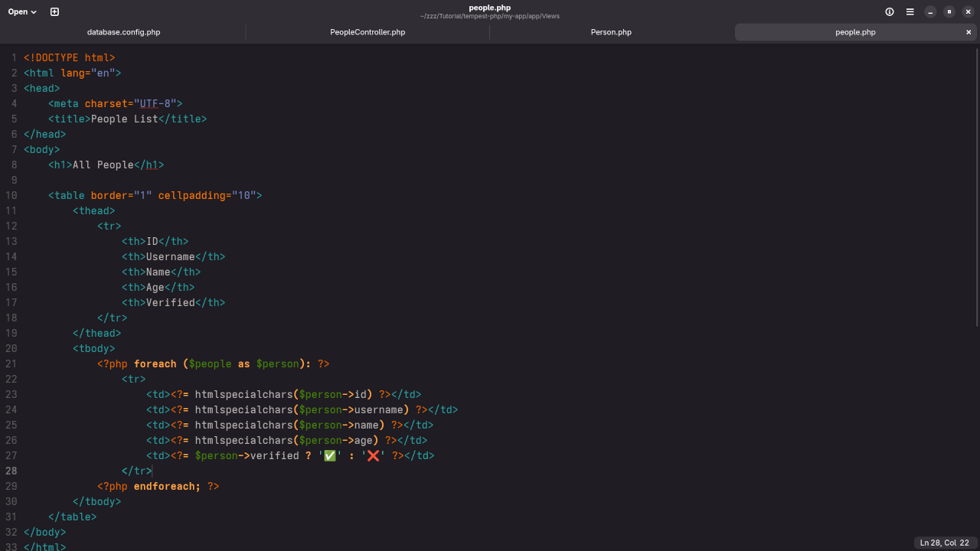Select the people.php tab
The width and height of the screenshot is (980, 551).
pos(855,32)
